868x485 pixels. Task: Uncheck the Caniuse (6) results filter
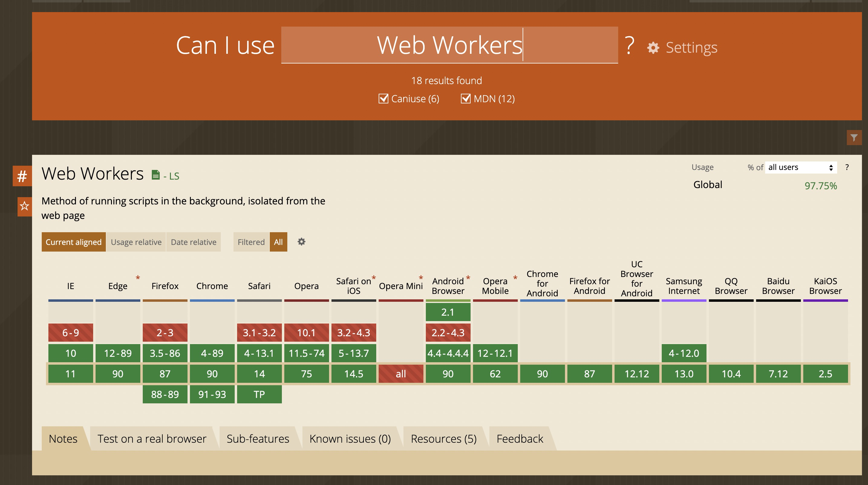pos(383,99)
